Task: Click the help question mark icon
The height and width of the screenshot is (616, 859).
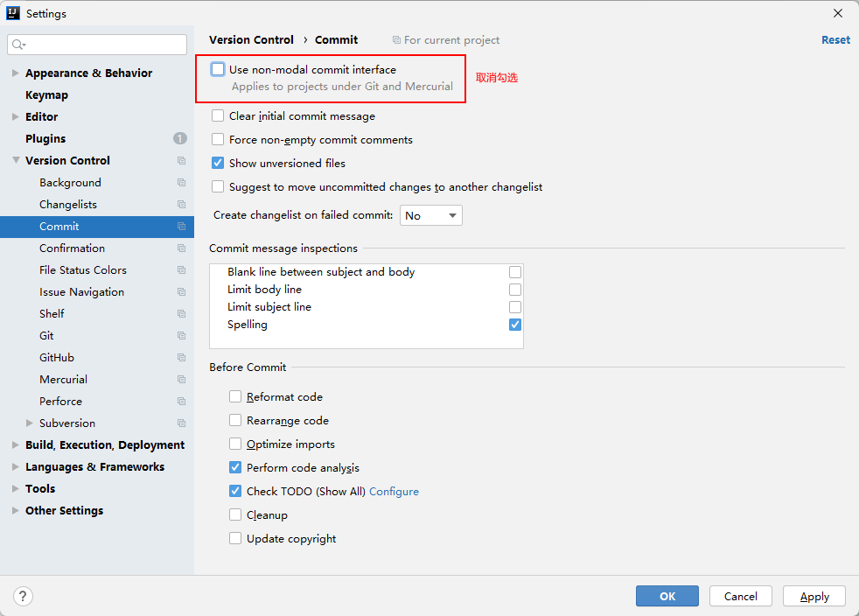Action: pos(23,596)
